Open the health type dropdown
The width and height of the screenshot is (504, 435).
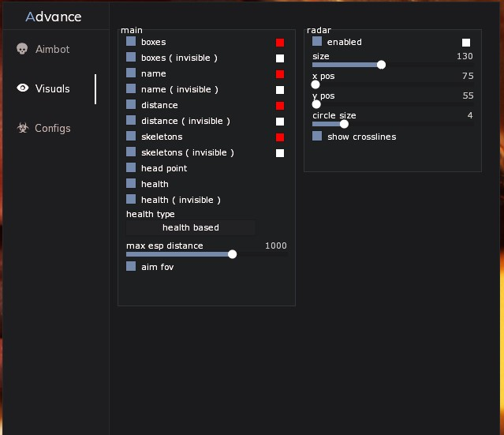pos(191,227)
